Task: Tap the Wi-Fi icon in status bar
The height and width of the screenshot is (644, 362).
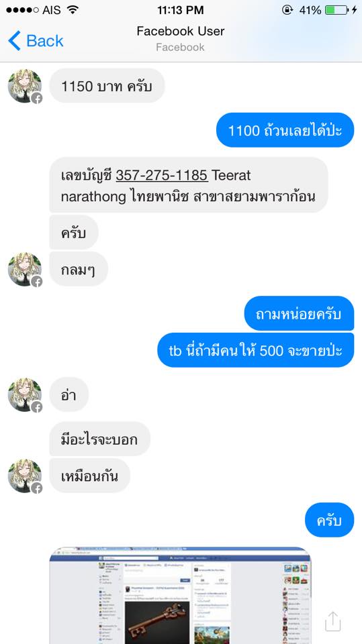Action: (x=73, y=10)
